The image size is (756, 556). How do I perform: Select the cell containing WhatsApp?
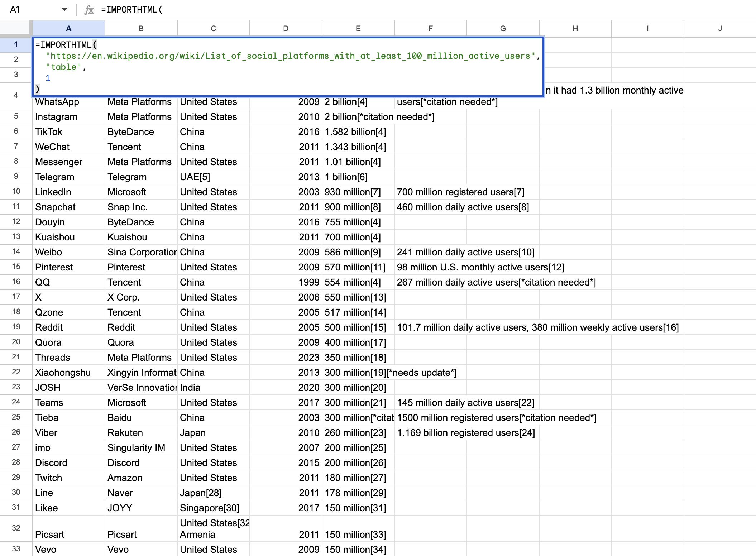(x=57, y=101)
